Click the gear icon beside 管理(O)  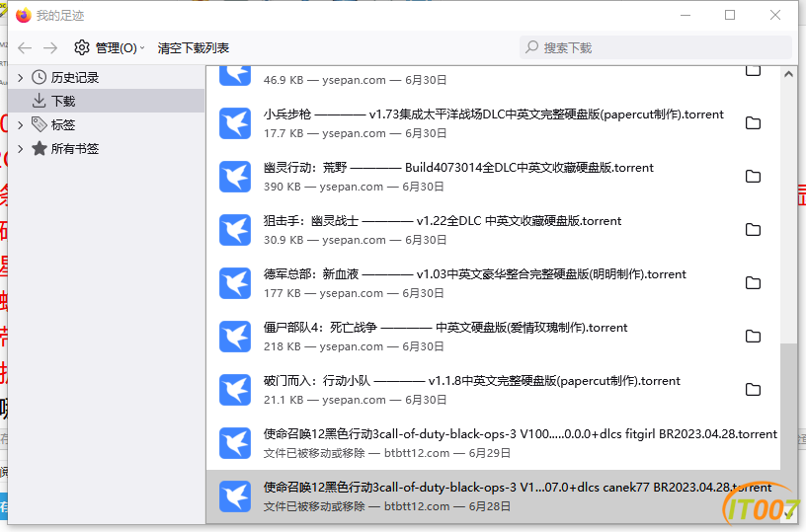click(82, 47)
